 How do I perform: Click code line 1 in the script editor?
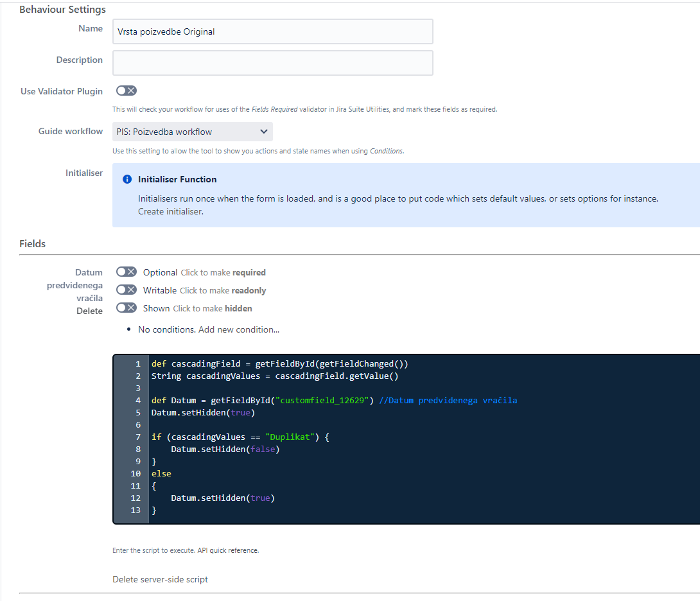(279, 364)
